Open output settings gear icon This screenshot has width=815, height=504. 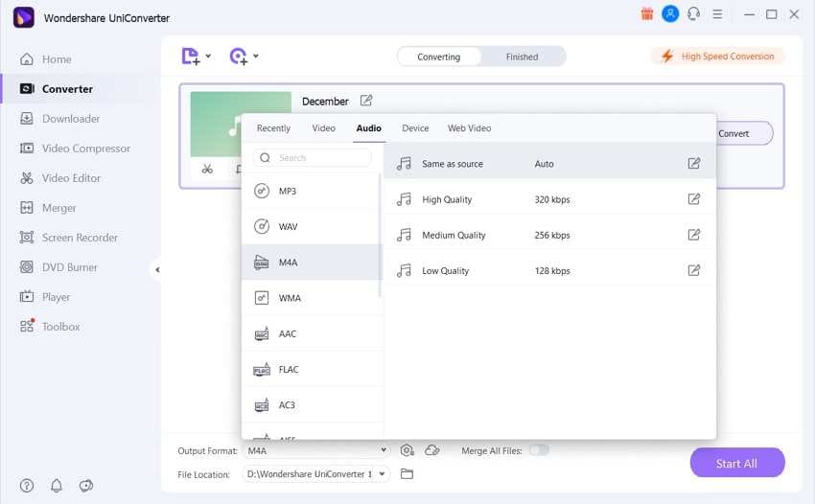[407, 450]
